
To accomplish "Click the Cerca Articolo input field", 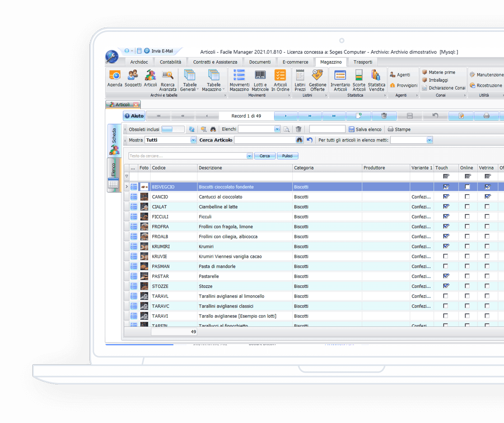I will (x=264, y=140).
